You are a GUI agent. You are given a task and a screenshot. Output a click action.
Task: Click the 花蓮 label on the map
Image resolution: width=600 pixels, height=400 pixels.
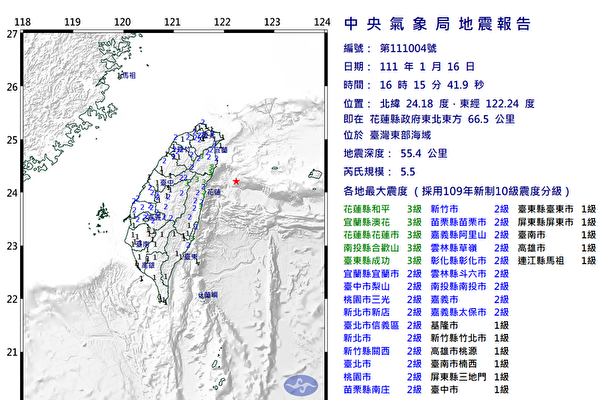pos(214,192)
